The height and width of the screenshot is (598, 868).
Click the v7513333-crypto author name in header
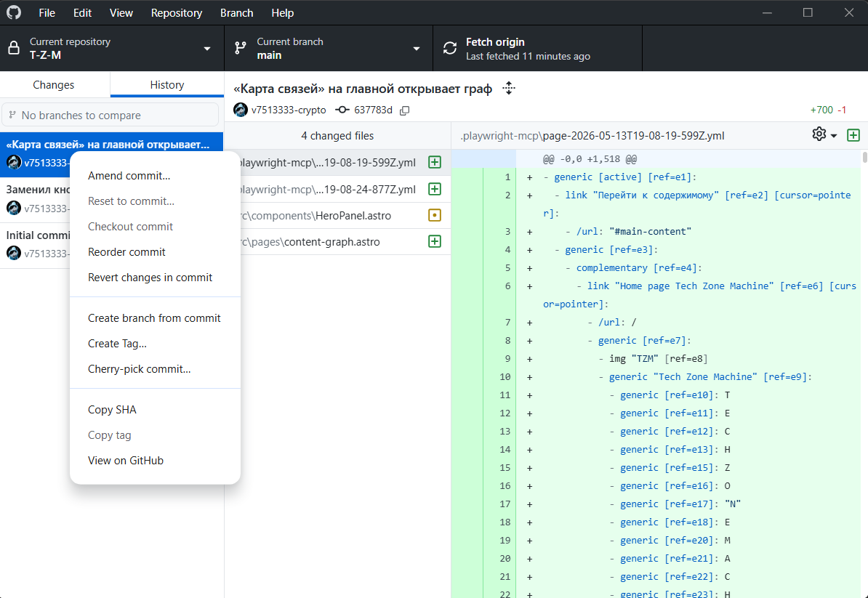289,110
